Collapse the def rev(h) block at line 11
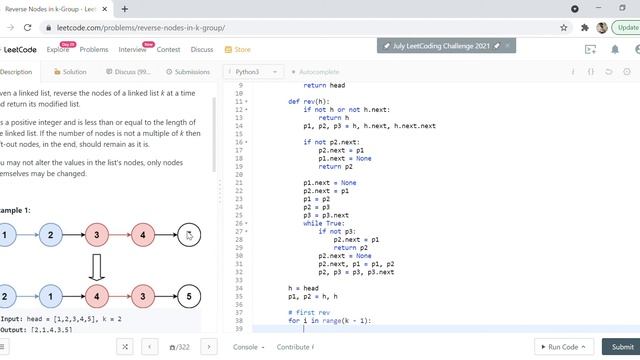 (x=246, y=102)
